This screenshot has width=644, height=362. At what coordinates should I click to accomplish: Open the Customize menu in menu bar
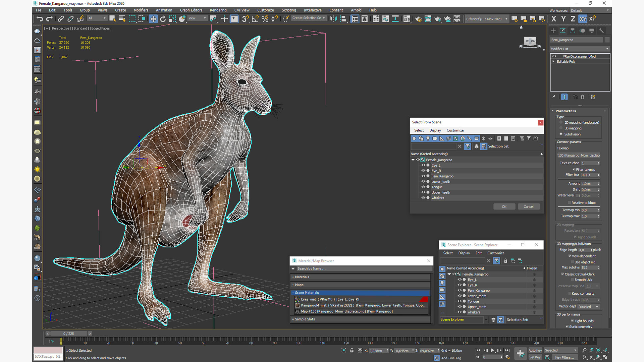266,10
